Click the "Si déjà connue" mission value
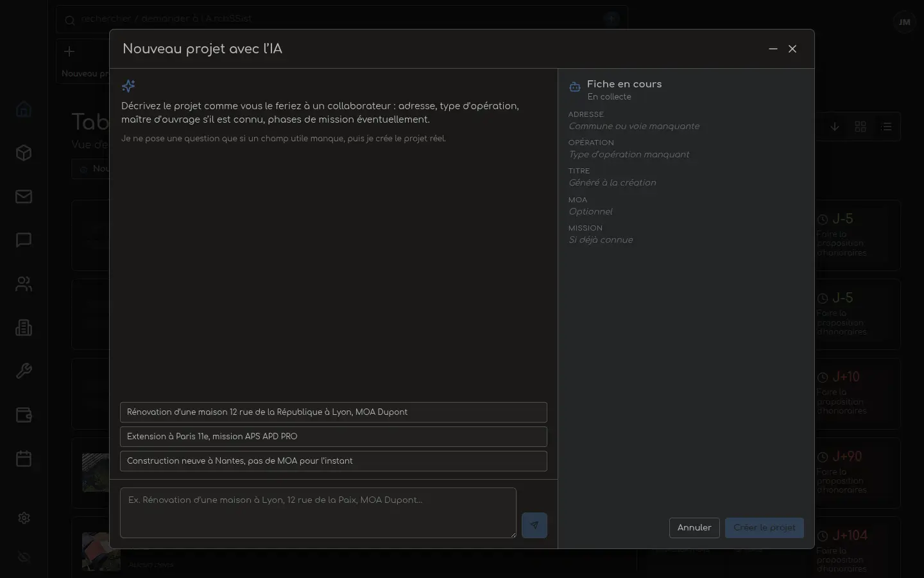Image resolution: width=924 pixels, height=578 pixels. click(601, 240)
